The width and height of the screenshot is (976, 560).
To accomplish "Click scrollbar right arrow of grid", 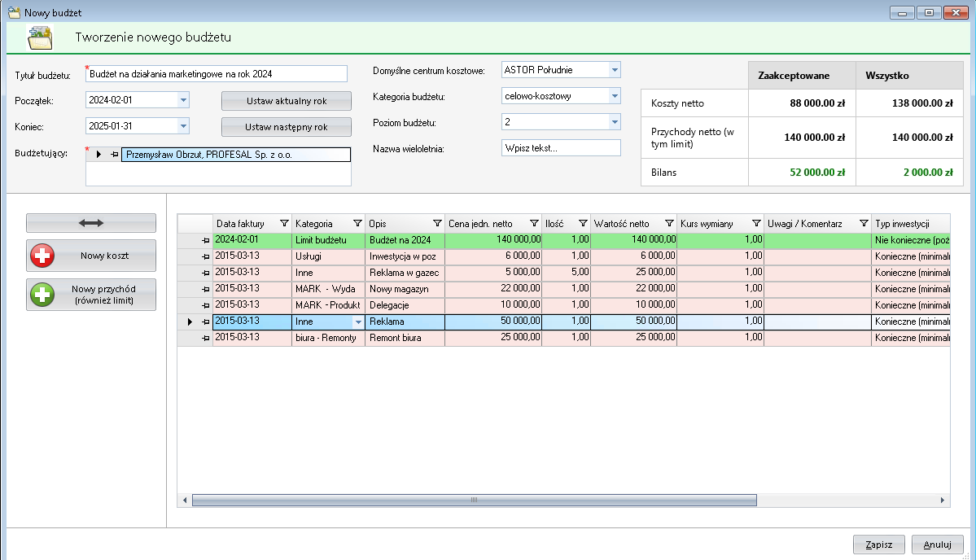I will pyautogui.click(x=942, y=501).
